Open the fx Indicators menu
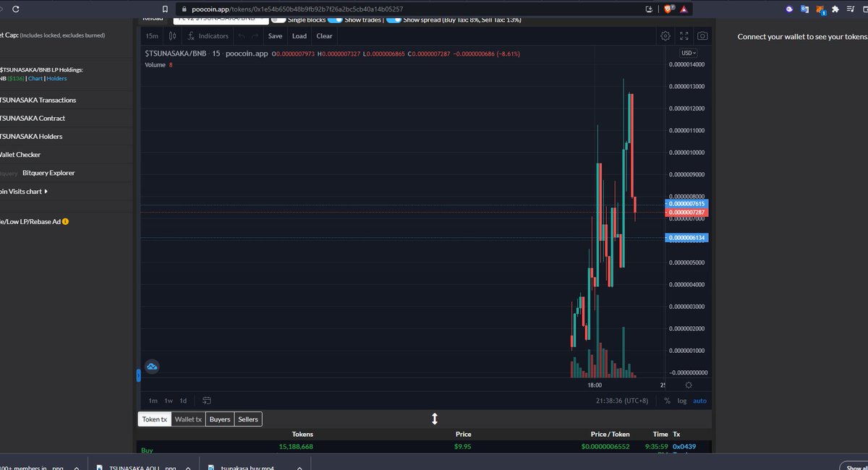This screenshot has height=470, width=868. coord(208,35)
